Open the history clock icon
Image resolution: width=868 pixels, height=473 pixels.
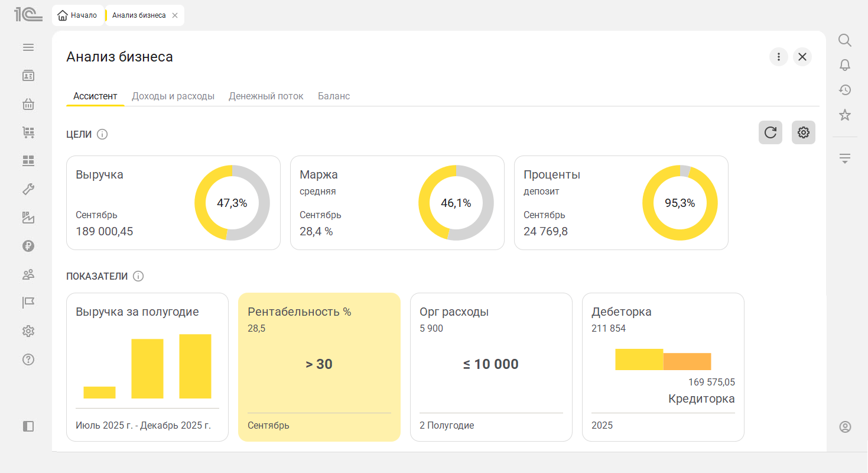pyautogui.click(x=845, y=90)
